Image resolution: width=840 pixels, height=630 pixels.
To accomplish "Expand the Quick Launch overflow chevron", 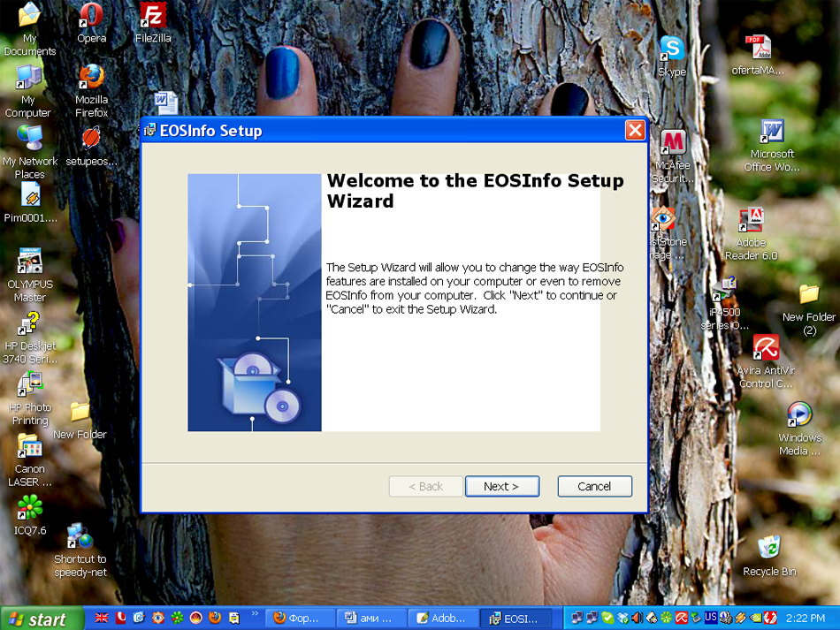I will coord(256,613).
